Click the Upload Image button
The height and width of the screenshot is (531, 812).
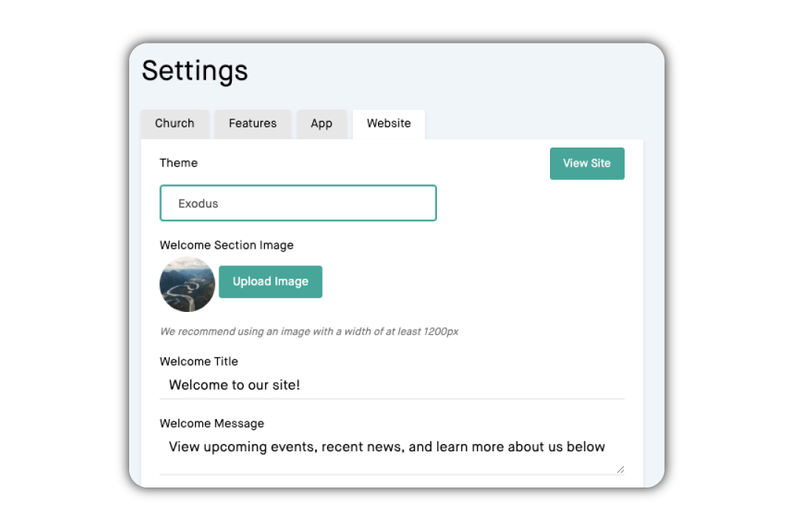[270, 282]
